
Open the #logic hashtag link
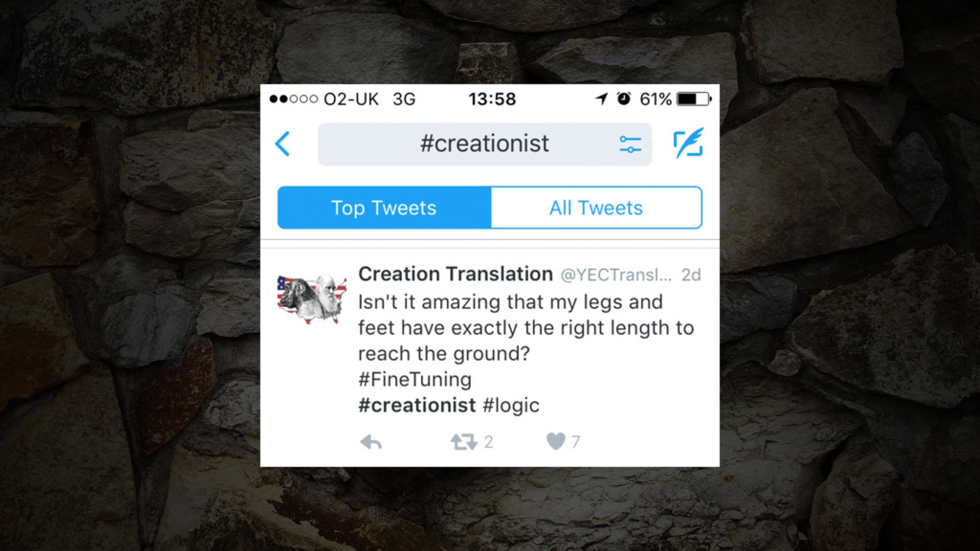[511, 405]
